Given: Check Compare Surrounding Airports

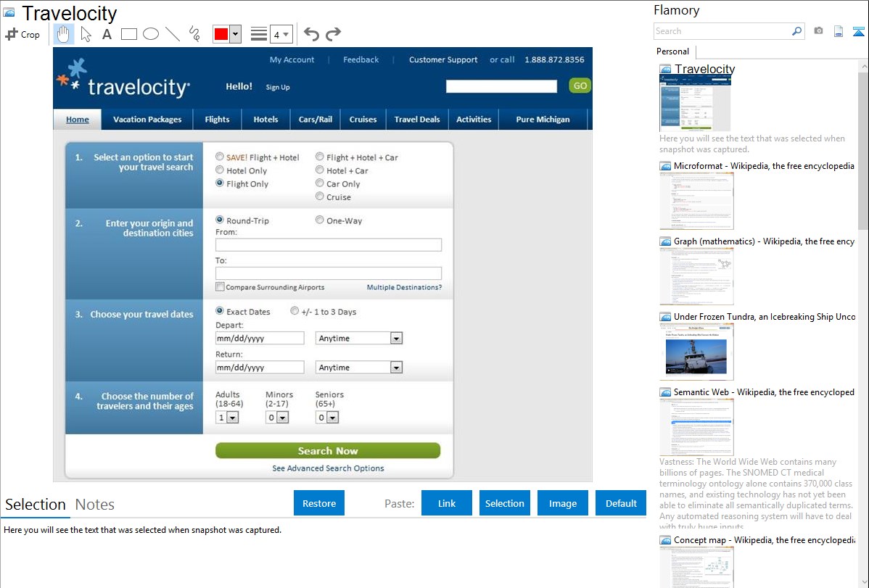Looking at the screenshot, I should pos(220,286).
